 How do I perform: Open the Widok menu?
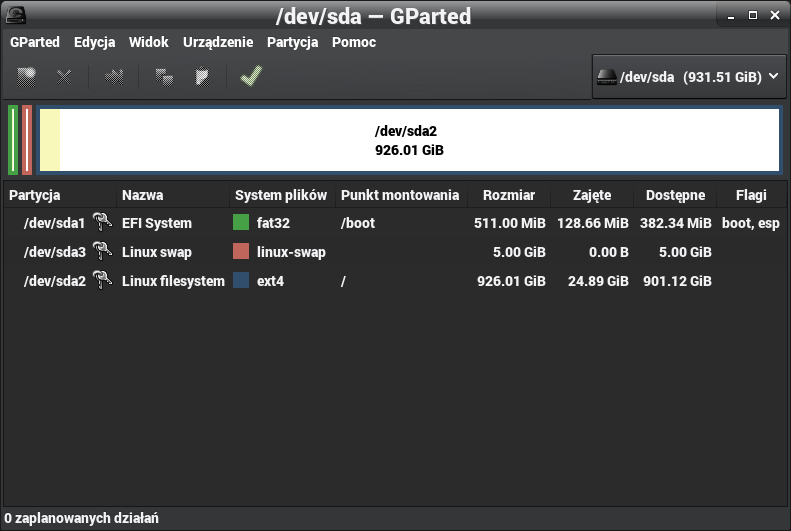tap(148, 42)
